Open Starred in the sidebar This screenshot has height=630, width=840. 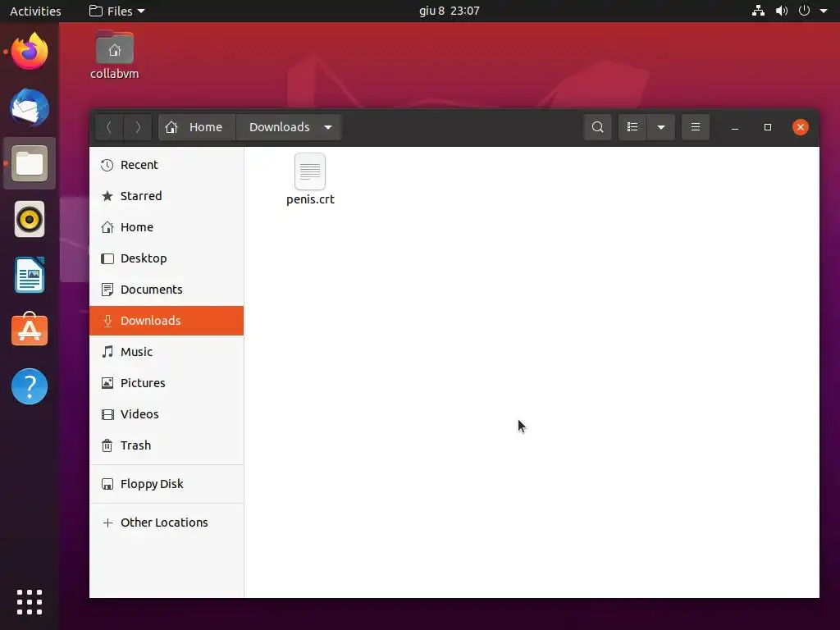pyautogui.click(x=167, y=196)
